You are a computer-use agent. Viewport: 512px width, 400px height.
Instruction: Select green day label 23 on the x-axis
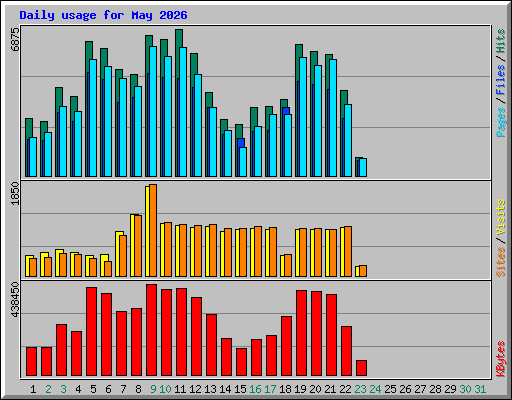point(360,389)
